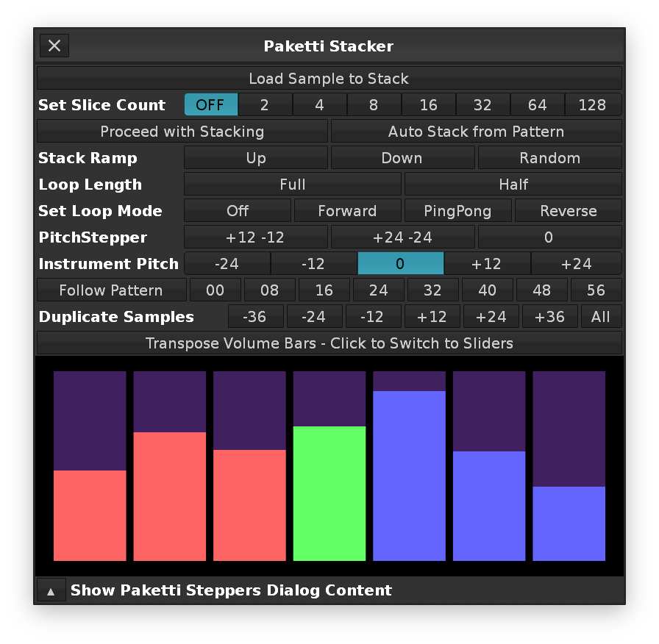Viewport: 659px width, 644px height.
Task: Set loop length to Half
Action: [x=513, y=185]
